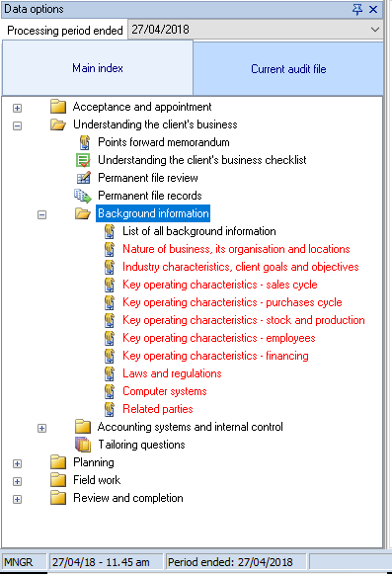Select the Field work tree item
Screen dimensions: 392x574
click(97, 480)
